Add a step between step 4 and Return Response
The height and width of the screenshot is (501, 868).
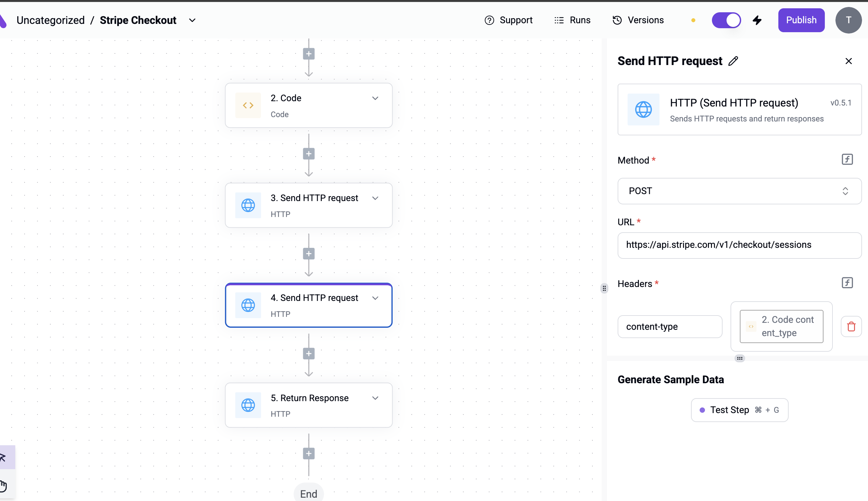click(308, 354)
